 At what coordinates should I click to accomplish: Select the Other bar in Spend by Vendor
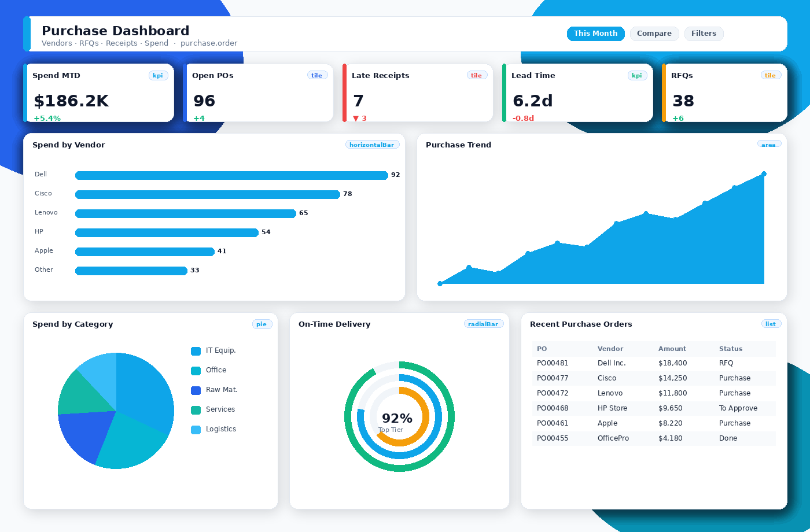tap(131, 271)
